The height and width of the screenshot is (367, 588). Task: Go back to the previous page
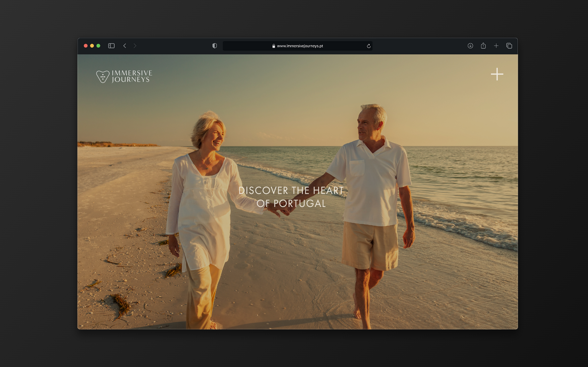125,46
